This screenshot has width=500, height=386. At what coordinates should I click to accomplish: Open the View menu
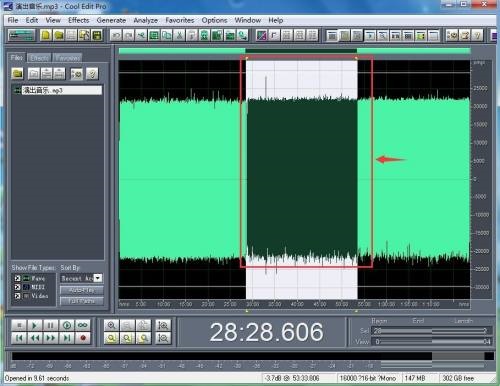click(x=53, y=20)
